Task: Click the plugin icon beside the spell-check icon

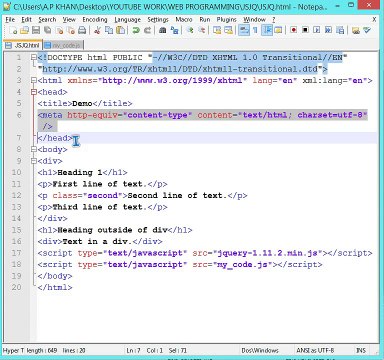Action: pyautogui.click(x=356, y=31)
